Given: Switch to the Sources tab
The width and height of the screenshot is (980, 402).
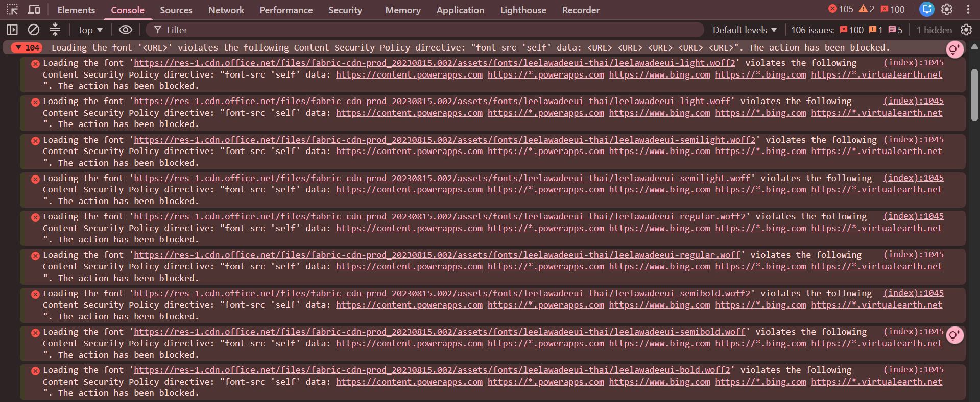Looking at the screenshot, I should point(176,10).
